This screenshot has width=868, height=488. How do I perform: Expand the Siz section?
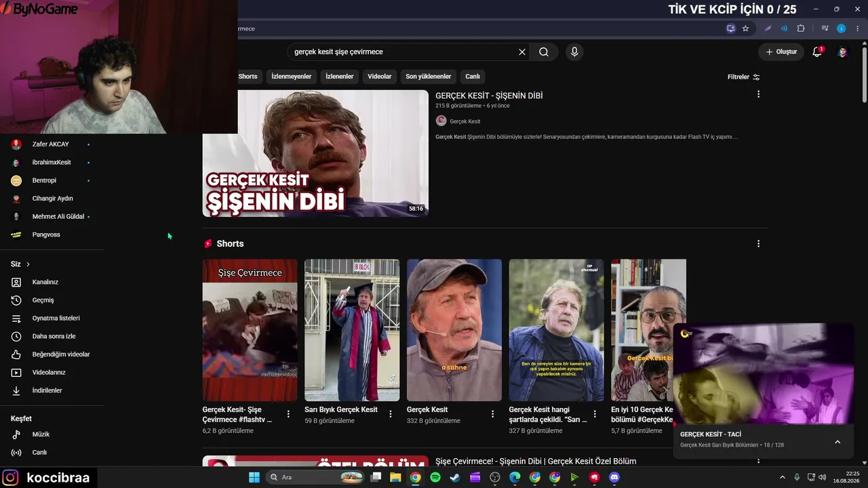[20, 264]
